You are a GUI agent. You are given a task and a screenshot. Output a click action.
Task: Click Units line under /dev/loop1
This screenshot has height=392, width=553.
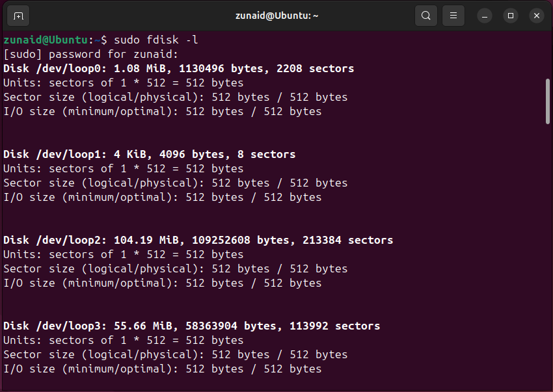(x=124, y=168)
